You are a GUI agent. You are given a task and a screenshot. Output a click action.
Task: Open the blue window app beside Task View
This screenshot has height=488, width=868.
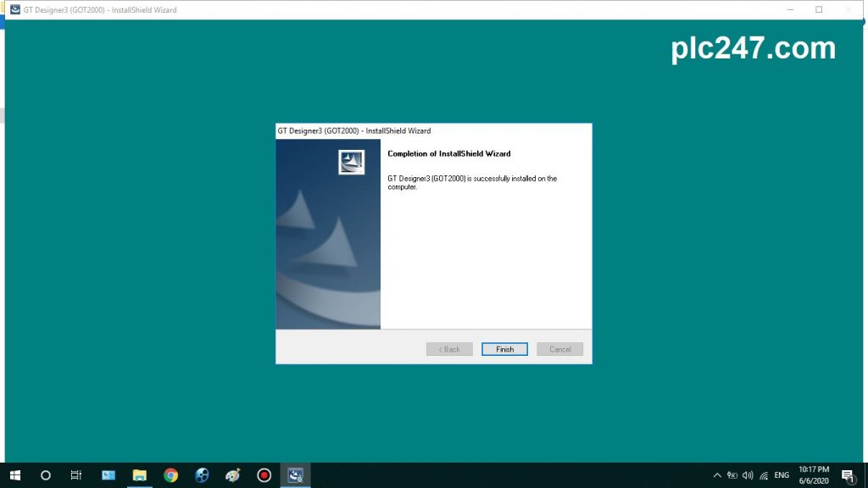point(108,475)
